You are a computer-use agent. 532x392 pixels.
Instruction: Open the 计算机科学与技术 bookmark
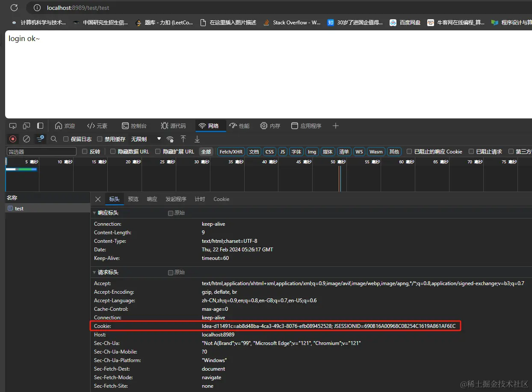click(38, 23)
